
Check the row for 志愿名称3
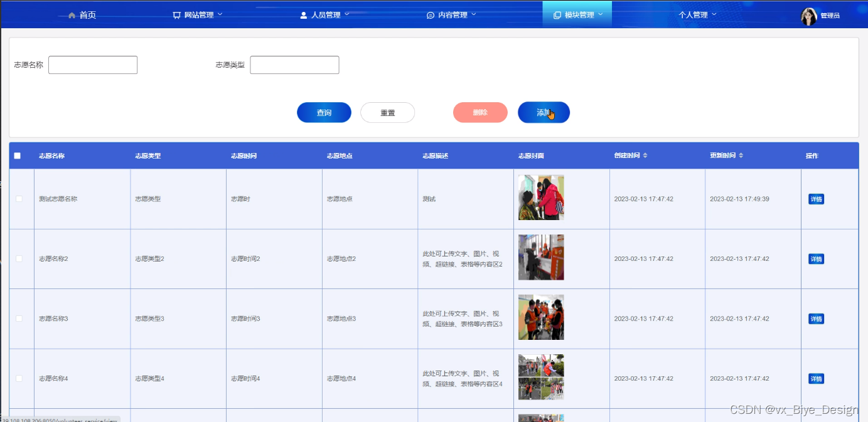pyautogui.click(x=19, y=319)
